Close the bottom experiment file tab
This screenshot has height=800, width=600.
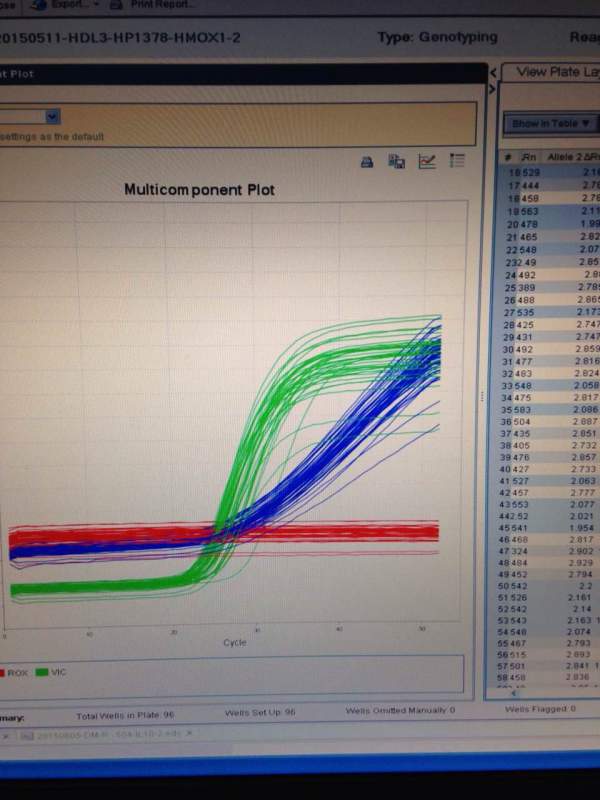(188, 733)
